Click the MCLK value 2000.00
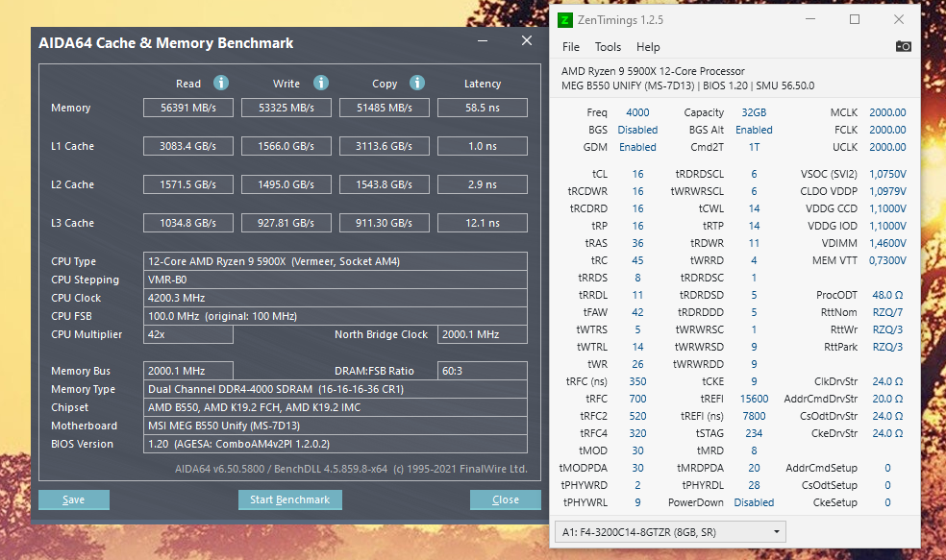946x560 pixels. coord(887,112)
